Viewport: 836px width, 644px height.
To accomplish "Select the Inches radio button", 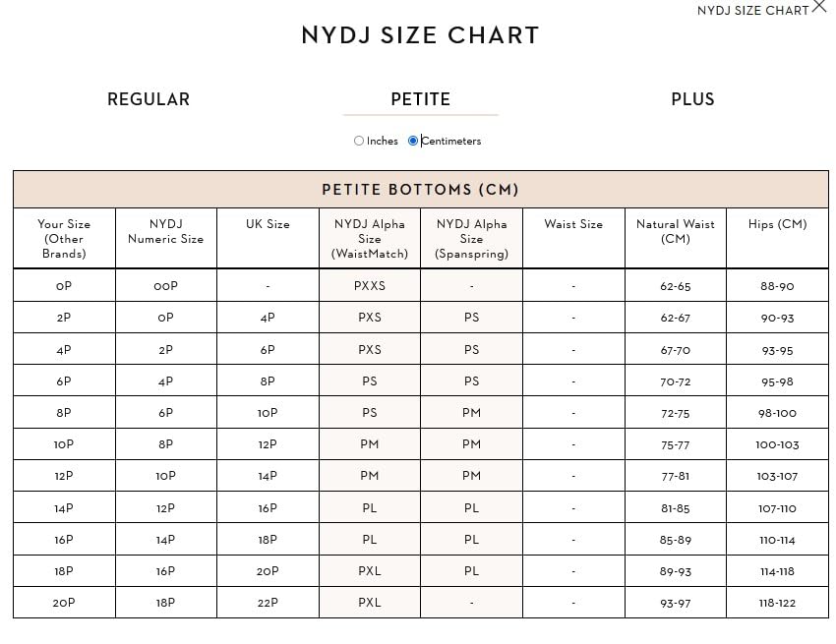I will (x=359, y=141).
